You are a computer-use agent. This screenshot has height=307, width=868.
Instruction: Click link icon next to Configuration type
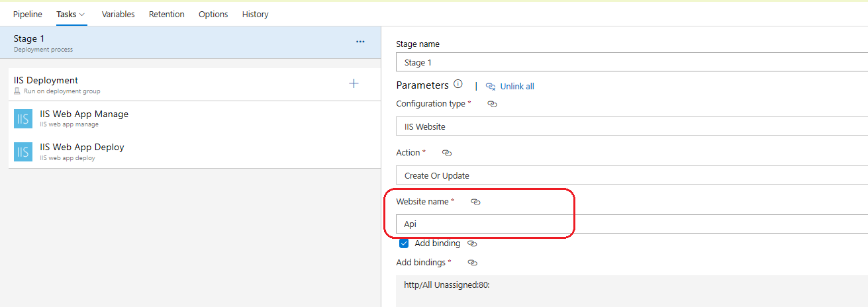point(492,104)
